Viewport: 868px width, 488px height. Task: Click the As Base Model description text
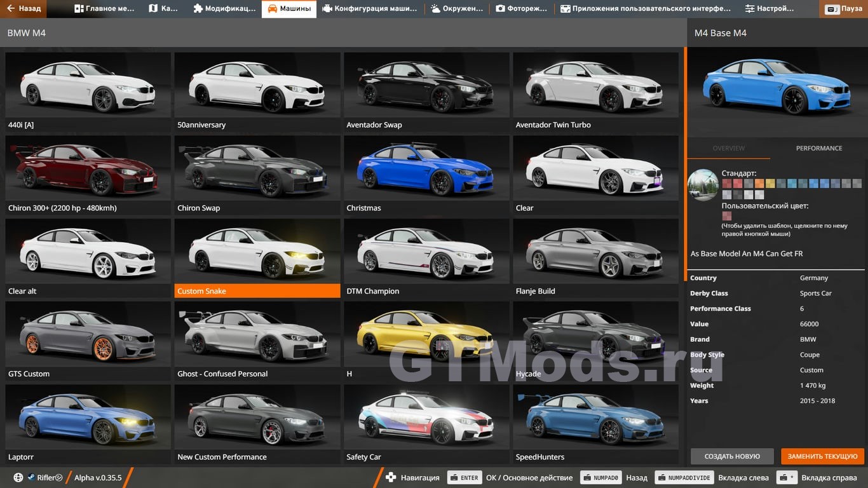pyautogui.click(x=747, y=254)
